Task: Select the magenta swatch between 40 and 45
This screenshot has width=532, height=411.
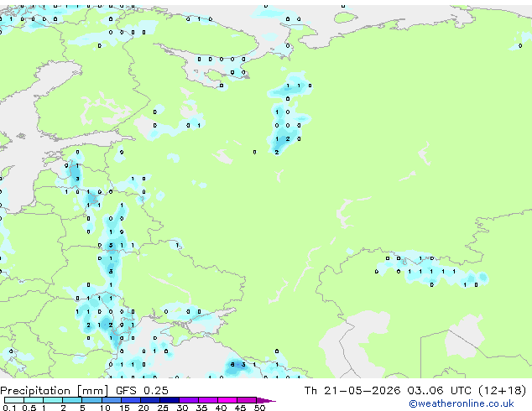Action: 227,400
